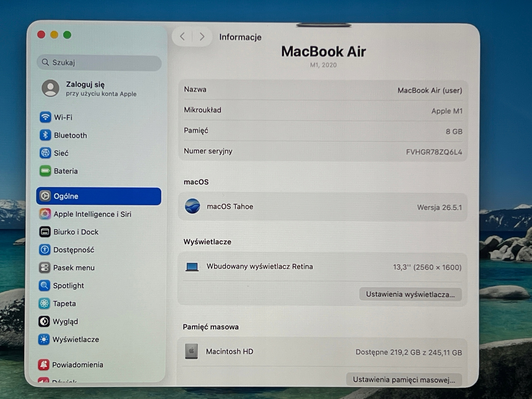Click the Bluetooth icon in sidebar

(45, 135)
